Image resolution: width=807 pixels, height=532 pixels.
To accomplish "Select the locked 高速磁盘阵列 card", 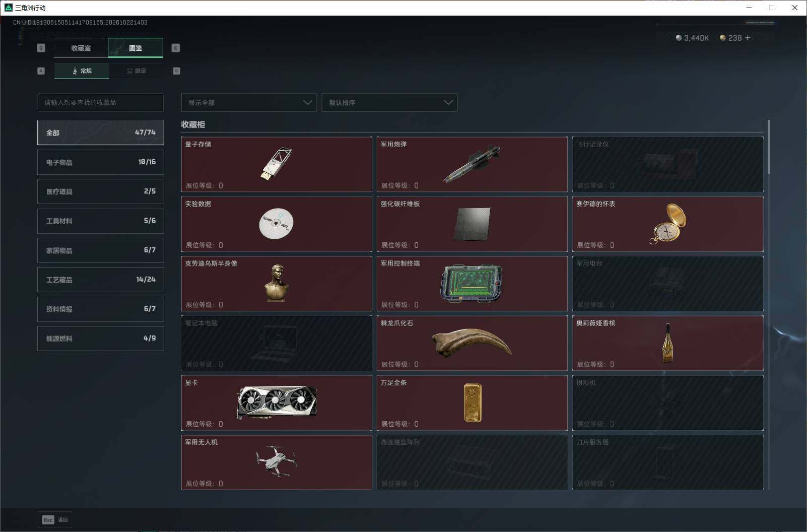I will tap(472, 462).
